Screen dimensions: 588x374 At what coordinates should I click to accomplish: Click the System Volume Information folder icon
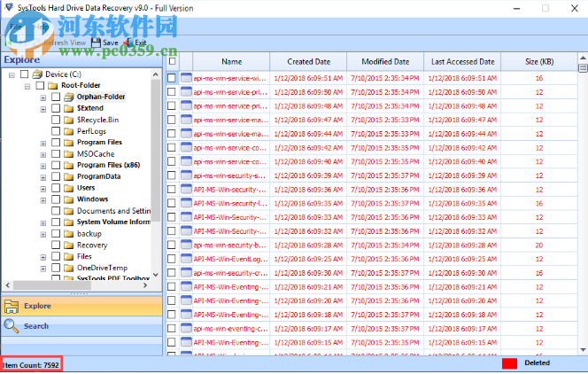click(x=68, y=222)
